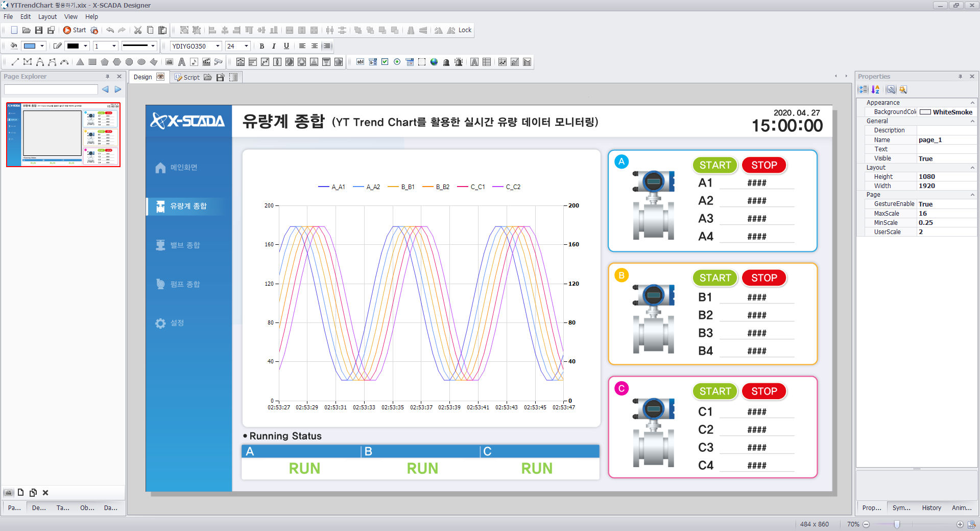Select the Text label tool

182,62
